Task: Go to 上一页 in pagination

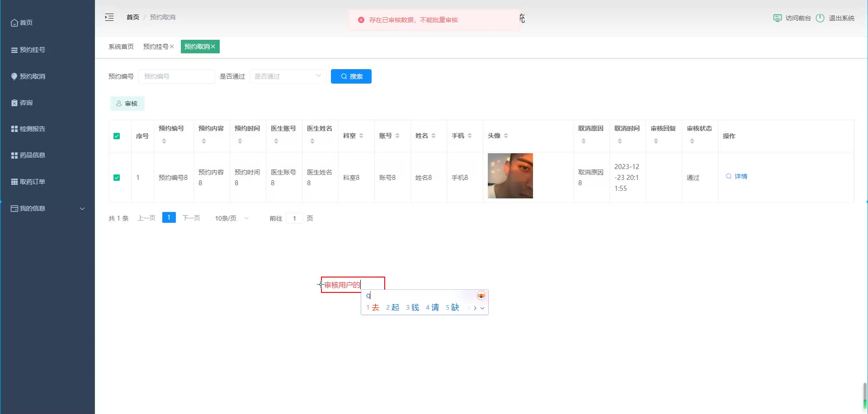Action: point(146,218)
